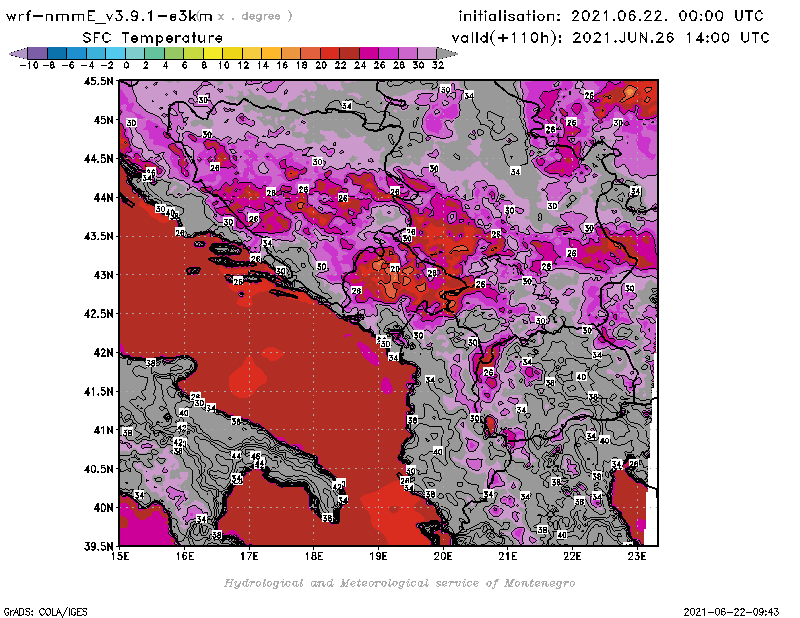
Task: Click latitude label '42.5N'
Action: coord(99,314)
